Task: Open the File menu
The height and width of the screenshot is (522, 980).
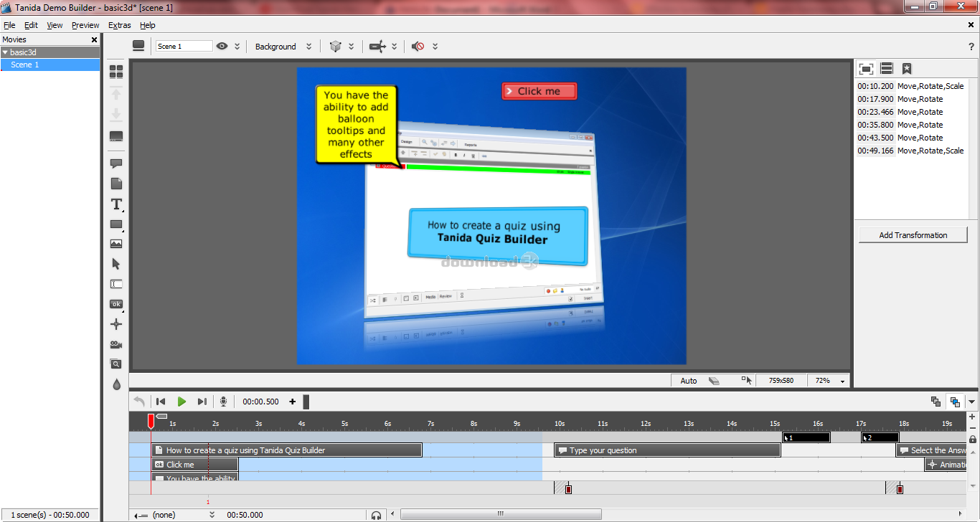Action: pyautogui.click(x=9, y=25)
